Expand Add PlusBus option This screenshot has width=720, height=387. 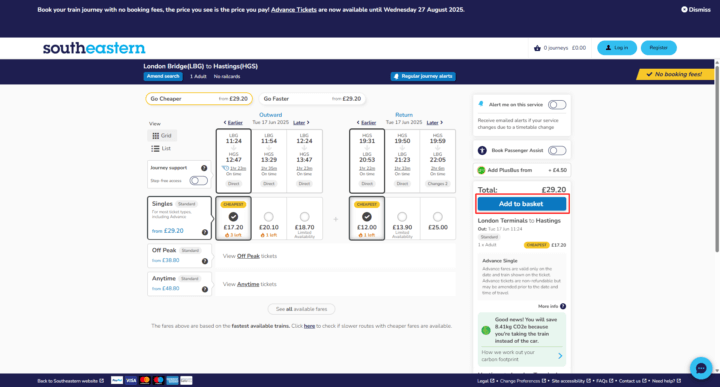tap(522, 170)
